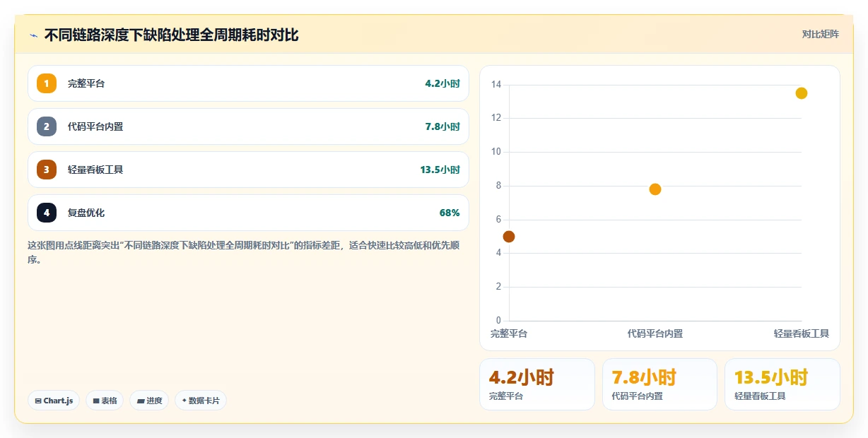Image resolution: width=868 pixels, height=438 pixels.
Task: Click the orange data point for 代码平台内置
Action: pos(655,189)
